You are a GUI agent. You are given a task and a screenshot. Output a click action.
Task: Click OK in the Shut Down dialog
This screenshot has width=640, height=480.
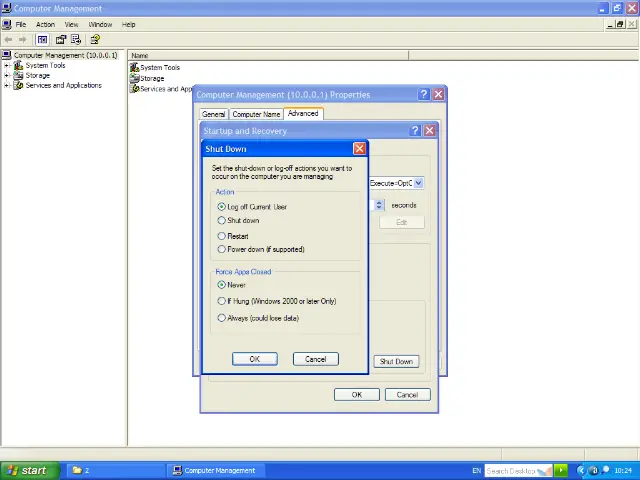255,359
